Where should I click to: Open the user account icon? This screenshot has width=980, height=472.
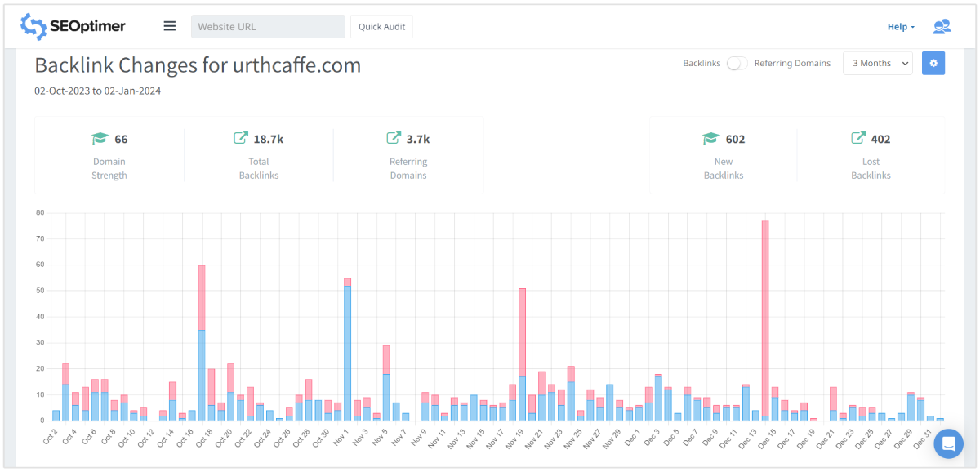pyautogui.click(x=941, y=26)
